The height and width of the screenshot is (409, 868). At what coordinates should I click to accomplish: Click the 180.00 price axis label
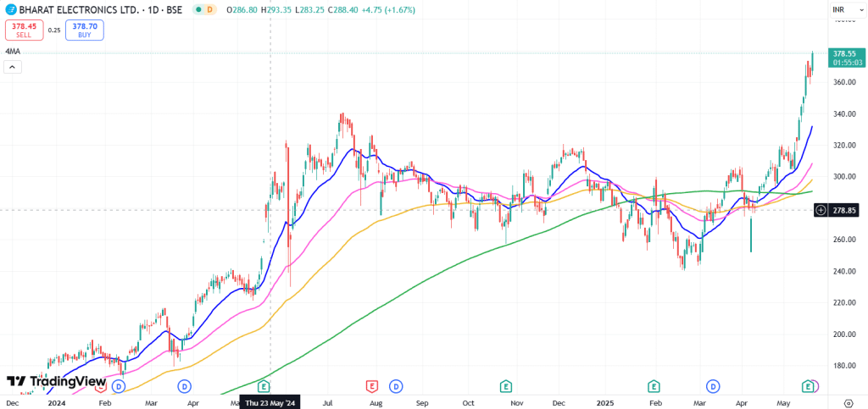[845, 366]
